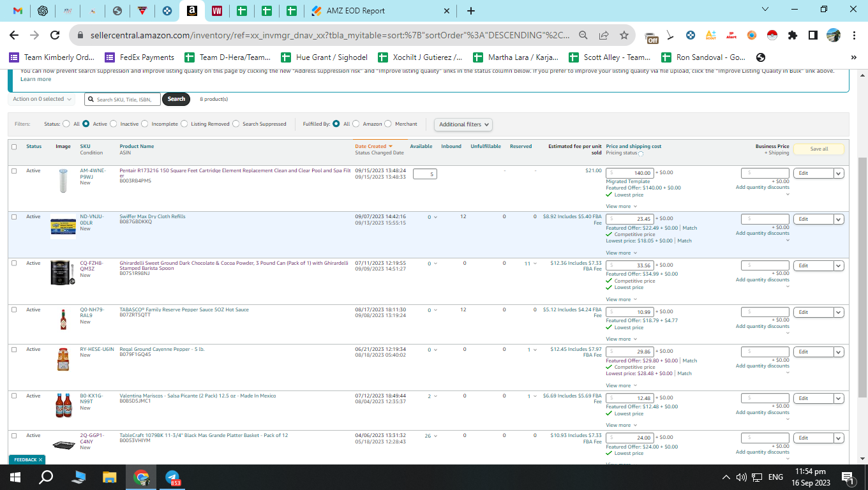
Task: Expand available quantity 26 for TableCraft
Action: [x=431, y=436]
